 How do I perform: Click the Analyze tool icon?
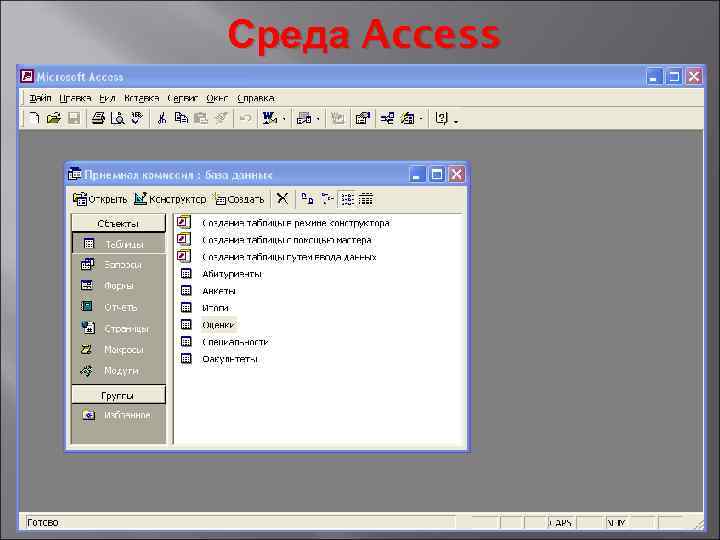304,118
